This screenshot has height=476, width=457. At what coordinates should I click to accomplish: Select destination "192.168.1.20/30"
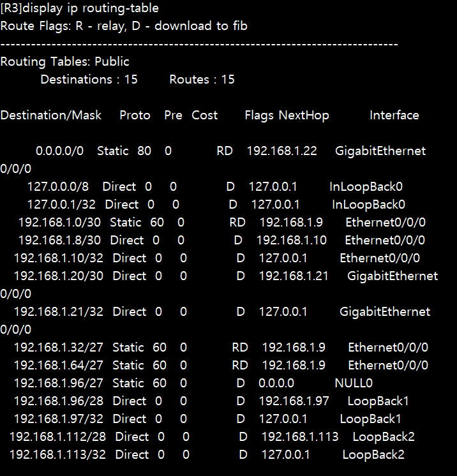[59, 276]
